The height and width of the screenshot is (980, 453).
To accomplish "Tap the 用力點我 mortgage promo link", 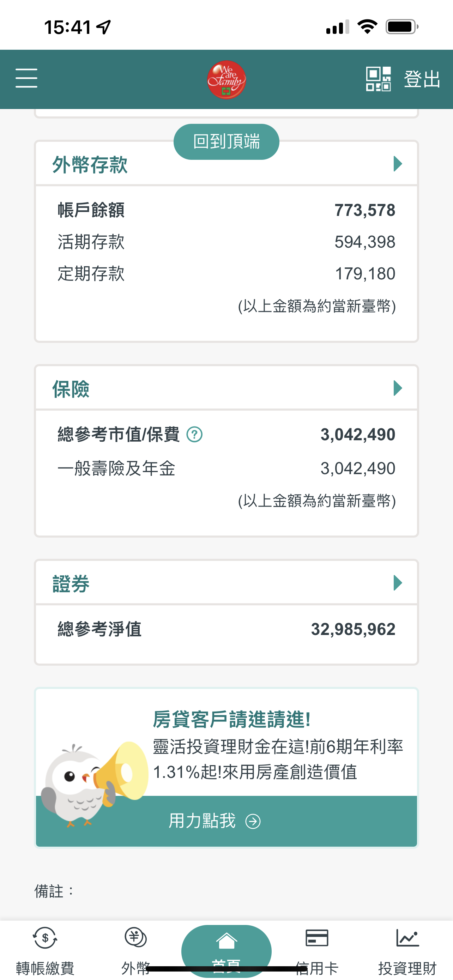I will (202, 821).
